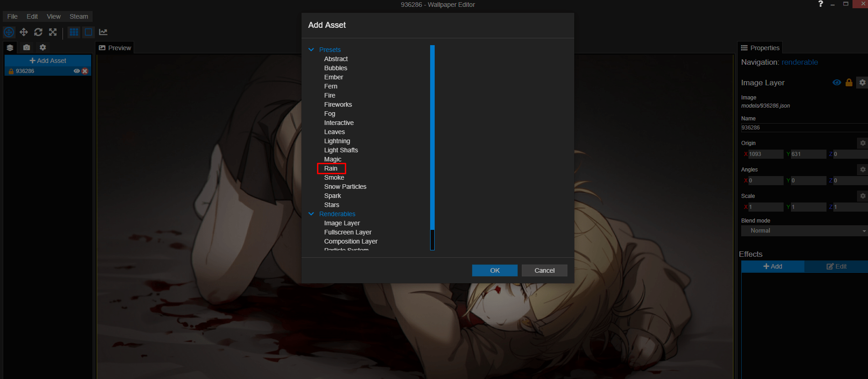Image resolution: width=868 pixels, height=379 pixels.
Task: Select the Image Layer renderable
Action: coord(342,223)
